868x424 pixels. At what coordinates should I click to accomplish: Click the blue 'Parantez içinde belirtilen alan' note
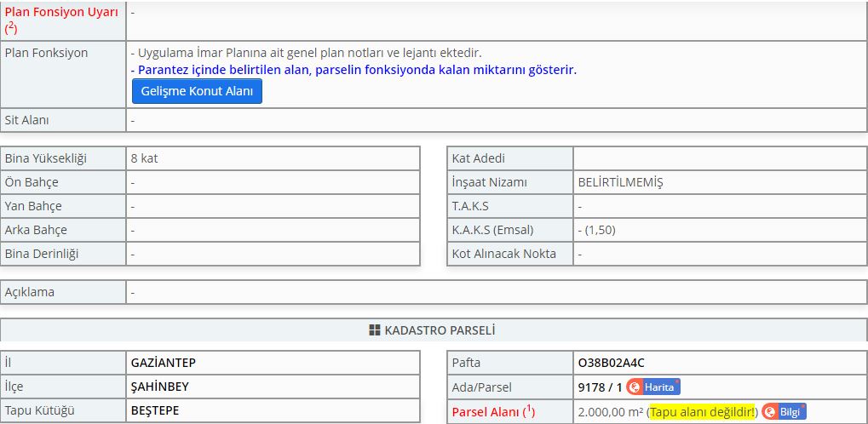pos(354,70)
